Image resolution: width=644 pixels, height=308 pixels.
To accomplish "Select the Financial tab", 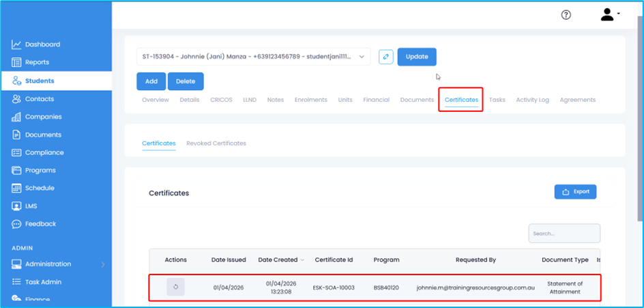I will coord(376,100).
